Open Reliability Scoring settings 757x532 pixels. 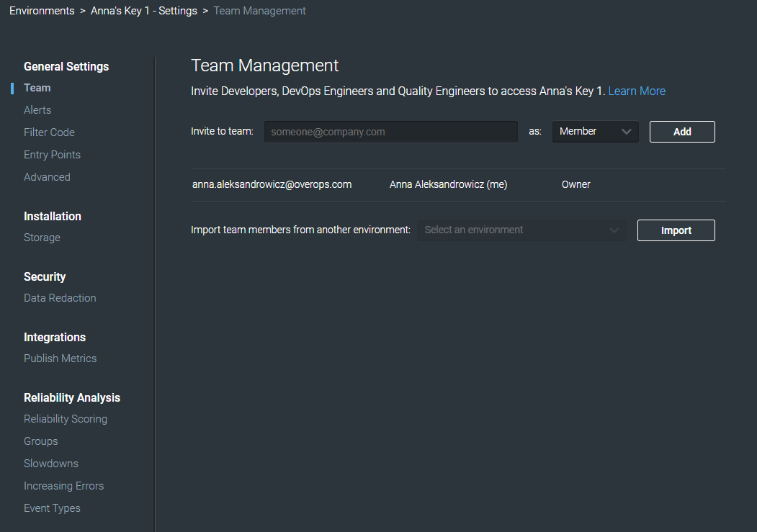click(x=66, y=419)
